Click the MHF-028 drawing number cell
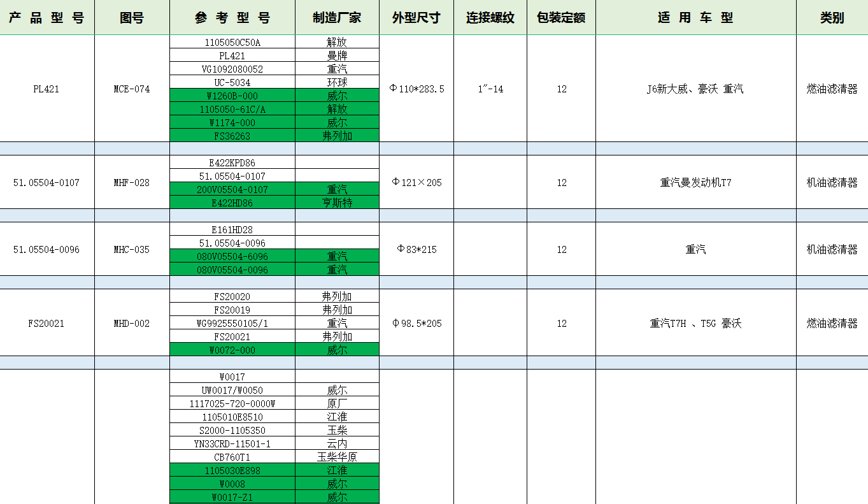Image resolution: width=868 pixels, height=504 pixels. [x=132, y=183]
